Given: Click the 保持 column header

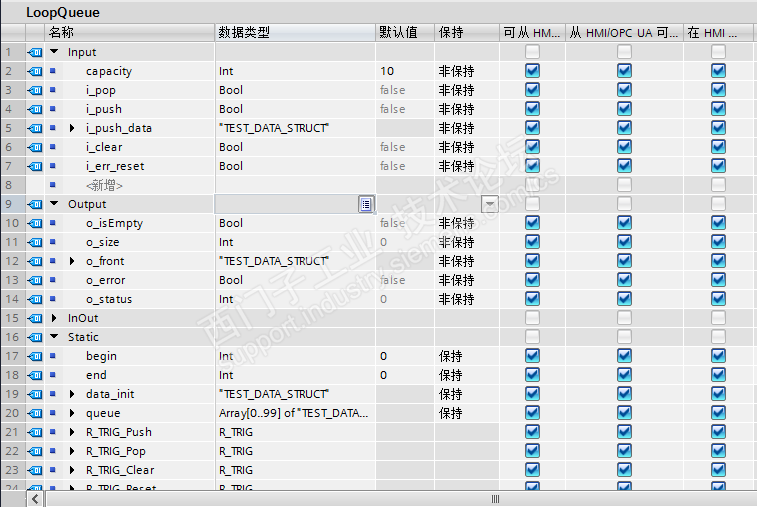Looking at the screenshot, I should tap(467, 32).
